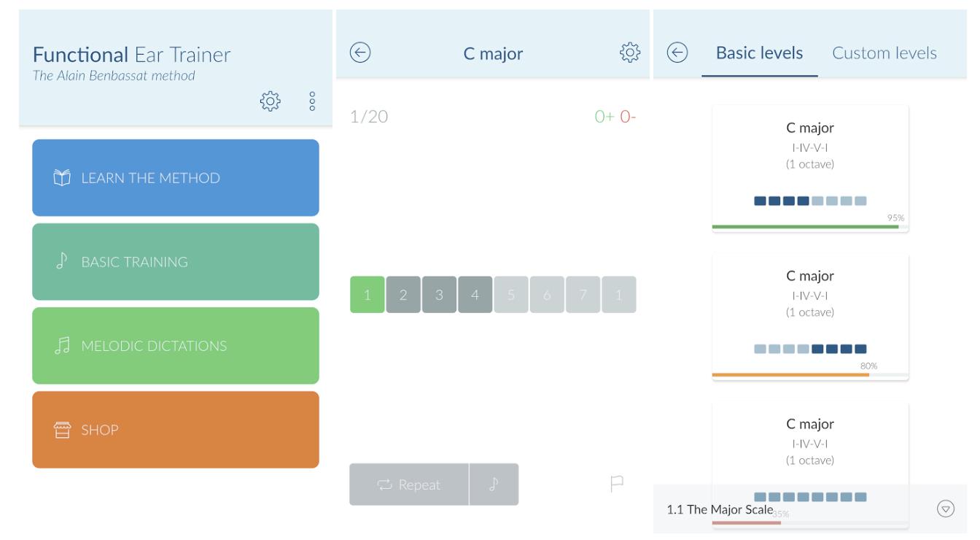Image resolution: width=980 pixels, height=540 pixels.
Task: Open Melodic Dictations
Action: (x=176, y=346)
